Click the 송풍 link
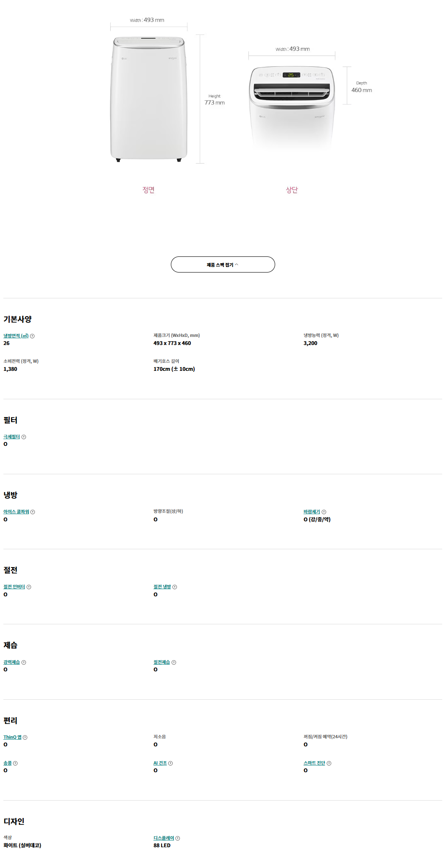This screenshot has height=868, width=446. tap(8, 763)
